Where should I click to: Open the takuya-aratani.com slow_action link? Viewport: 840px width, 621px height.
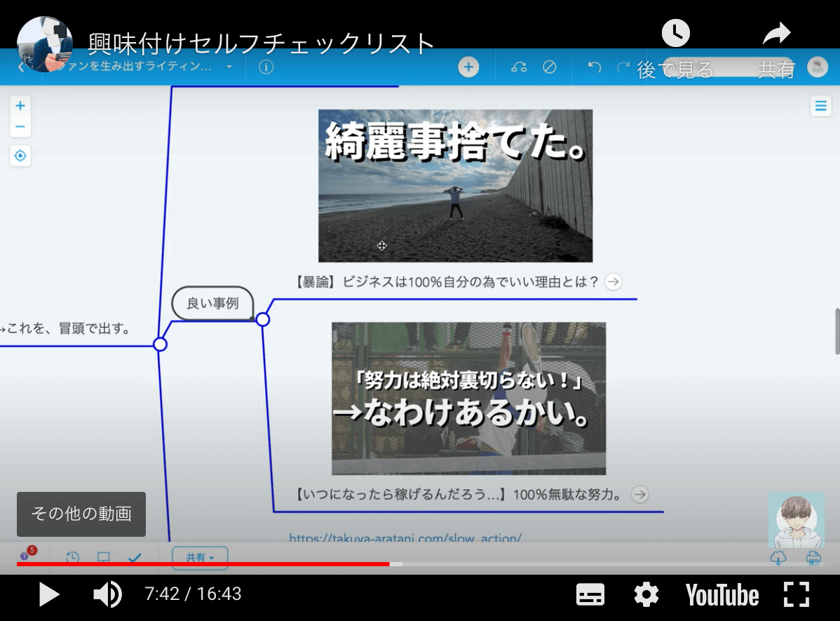[x=405, y=538]
